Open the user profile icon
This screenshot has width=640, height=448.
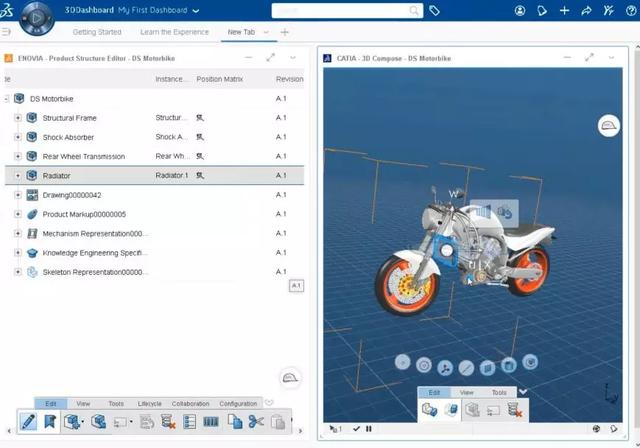pyautogui.click(x=520, y=11)
